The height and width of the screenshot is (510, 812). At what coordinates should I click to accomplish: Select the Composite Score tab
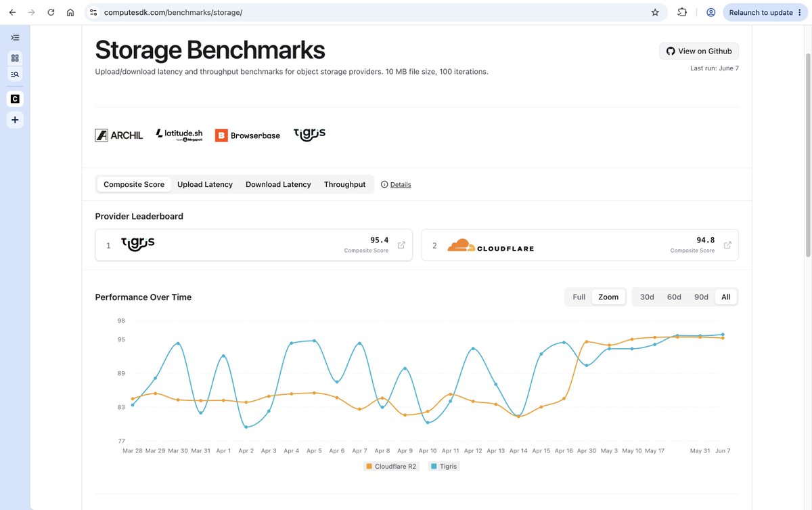pyautogui.click(x=134, y=184)
